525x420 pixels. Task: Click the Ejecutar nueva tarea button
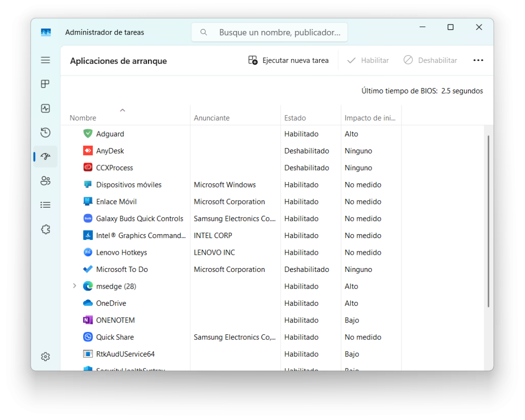tap(288, 60)
